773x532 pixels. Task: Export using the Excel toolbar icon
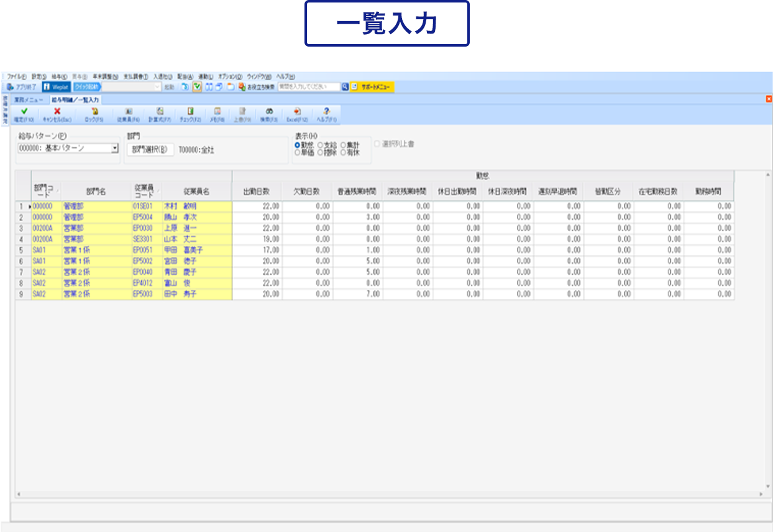pyautogui.click(x=297, y=111)
